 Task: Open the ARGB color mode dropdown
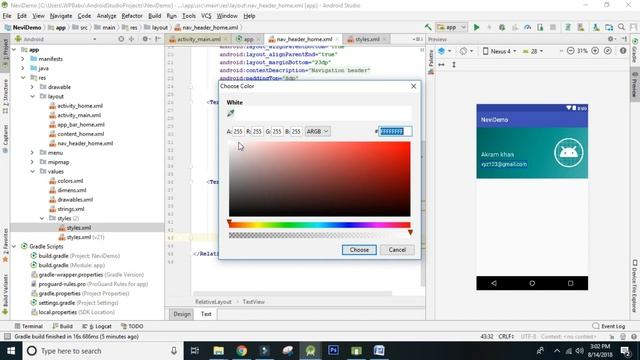318,131
